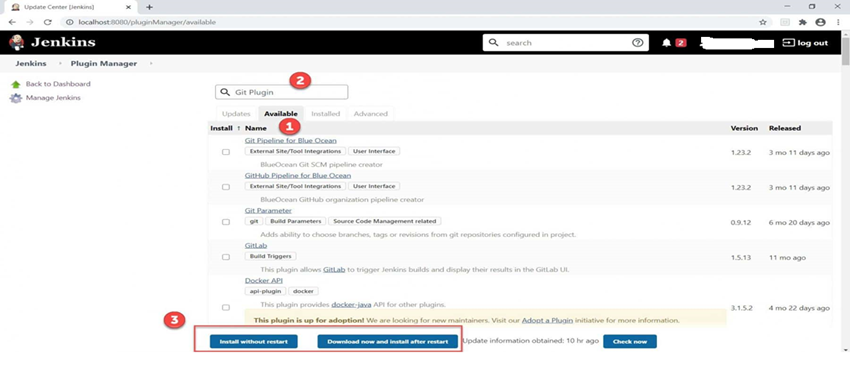The image size is (850, 389).
Task: Click the log out icon
Action: click(x=788, y=43)
